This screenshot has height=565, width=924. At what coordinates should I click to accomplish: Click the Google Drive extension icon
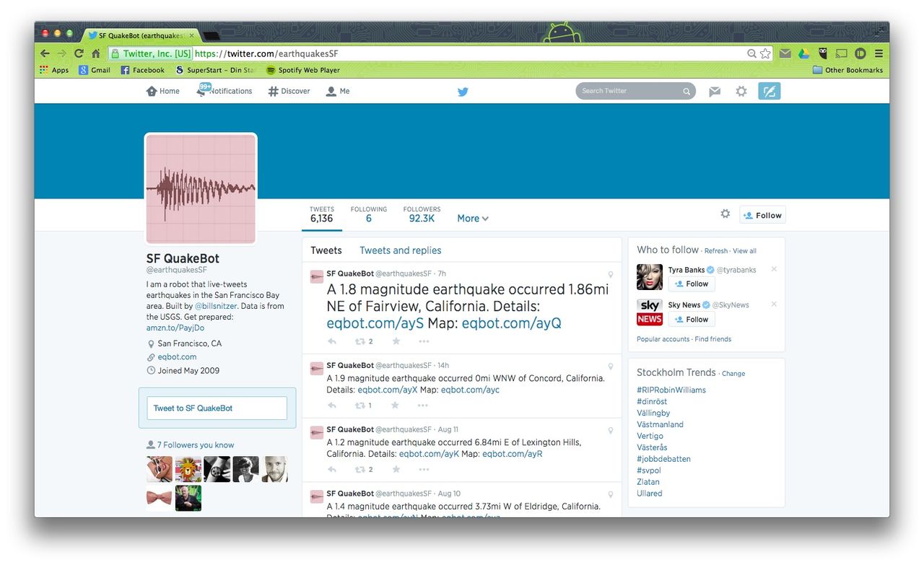(x=803, y=53)
